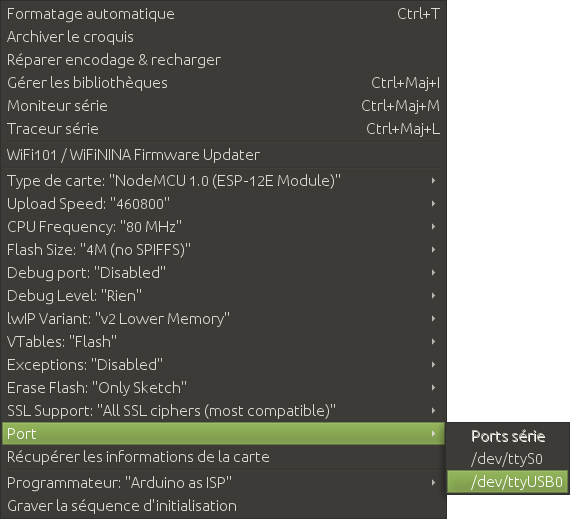Viewport: 570px width, 519px height.
Task: Choose Graver la séquence d'initialisation
Action: [223, 506]
